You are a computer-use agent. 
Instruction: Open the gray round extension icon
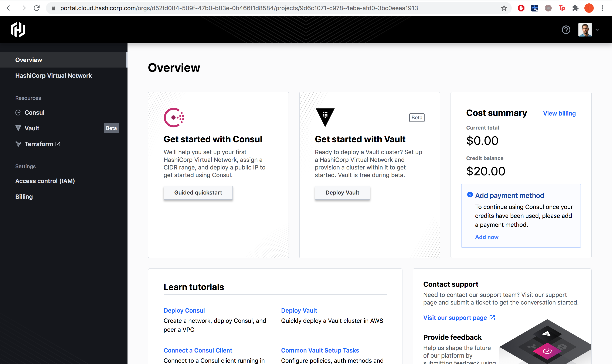548,8
